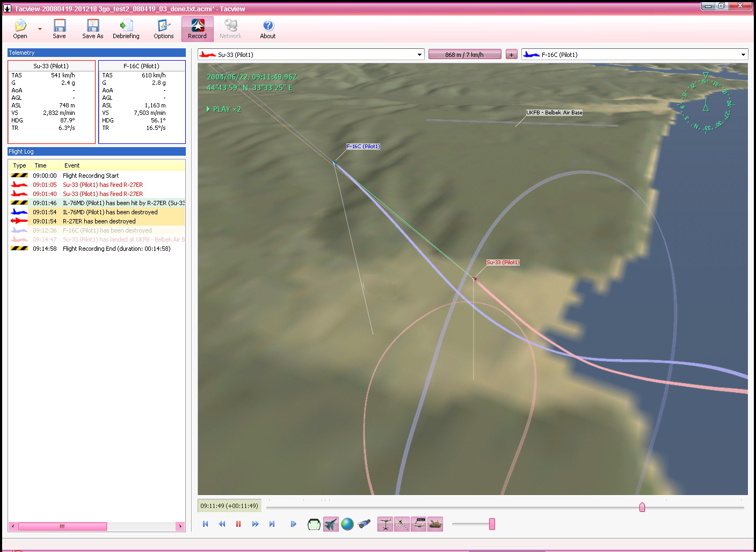The height and width of the screenshot is (552, 756).
Task: Select the binoculars view icon
Action: (x=364, y=524)
